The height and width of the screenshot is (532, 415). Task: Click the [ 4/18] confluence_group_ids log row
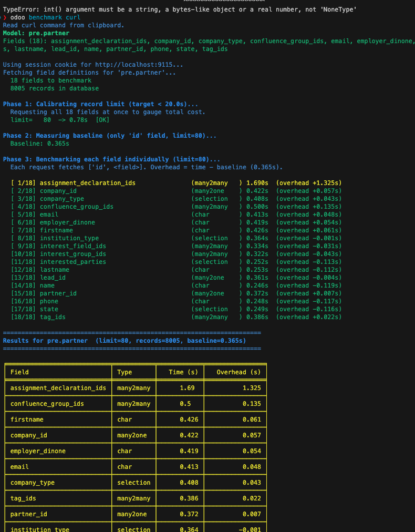pyautogui.click(x=177, y=207)
